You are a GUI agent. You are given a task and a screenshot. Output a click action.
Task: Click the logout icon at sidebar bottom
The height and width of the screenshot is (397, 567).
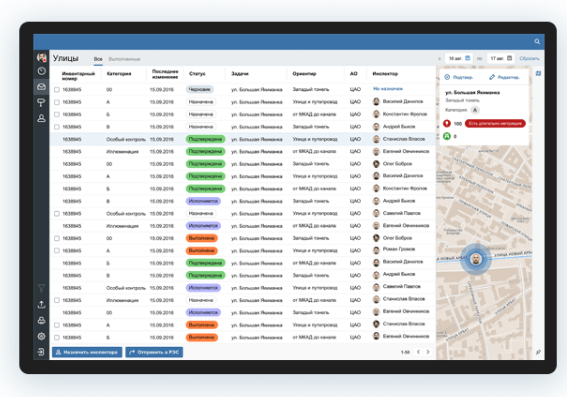click(x=41, y=352)
